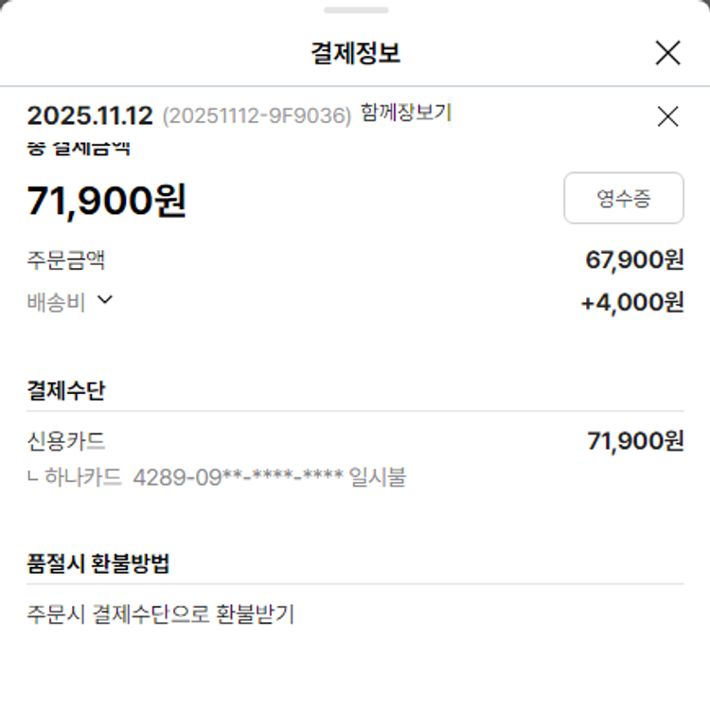Screen dimensions: 710x728
Task: Click the 주문금액 label
Action: pos(65,260)
